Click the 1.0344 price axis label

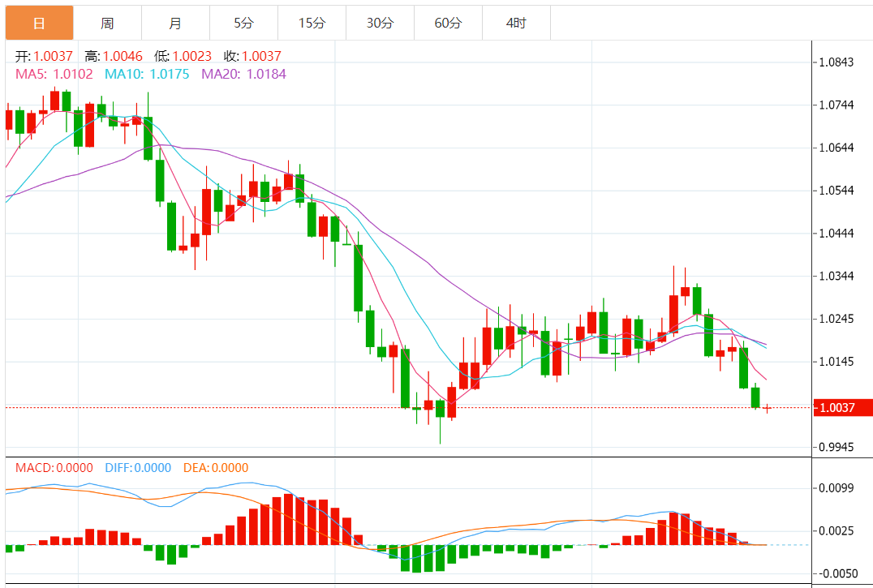coord(836,276)
